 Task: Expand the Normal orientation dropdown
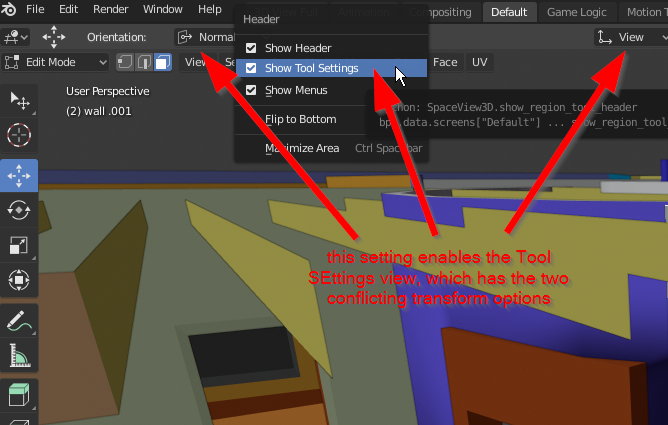point(205,37)
